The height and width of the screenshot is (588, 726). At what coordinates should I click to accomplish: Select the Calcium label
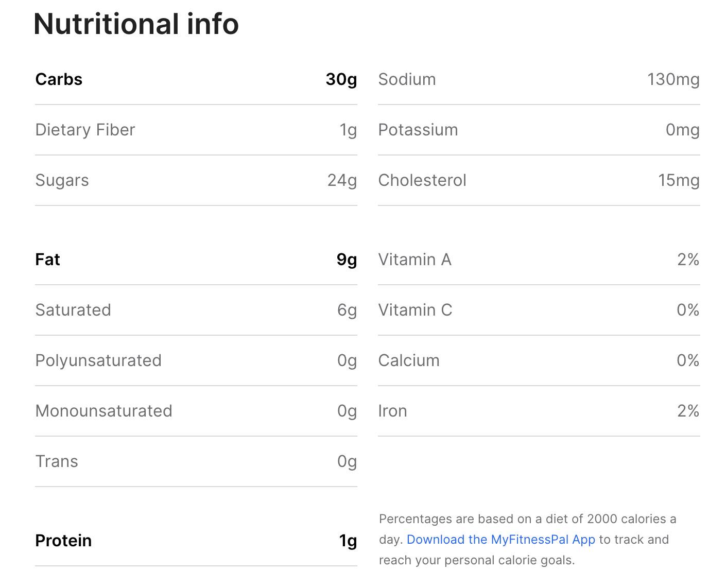(x=409, y=360)
